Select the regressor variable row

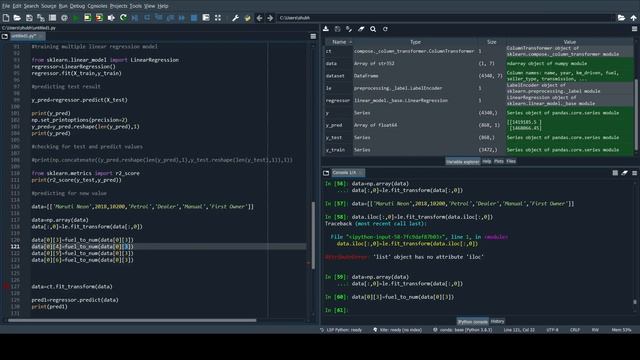click(479, 100)
